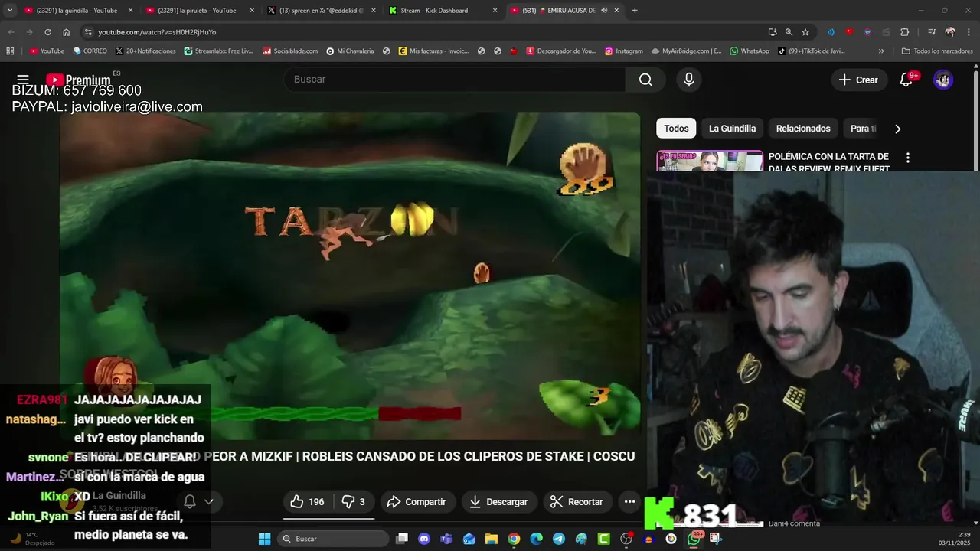Open Snipping Tool from the taskbar
The image size is (980, 551).
[716, 539]
